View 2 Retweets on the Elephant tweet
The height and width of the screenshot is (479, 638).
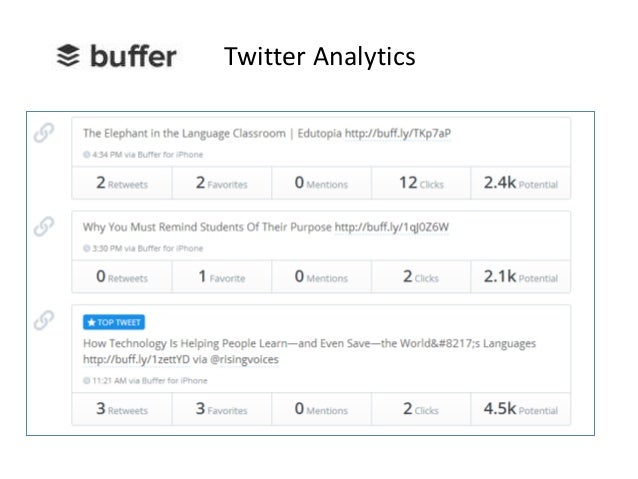pyautogui.click(x=121, y=183)
